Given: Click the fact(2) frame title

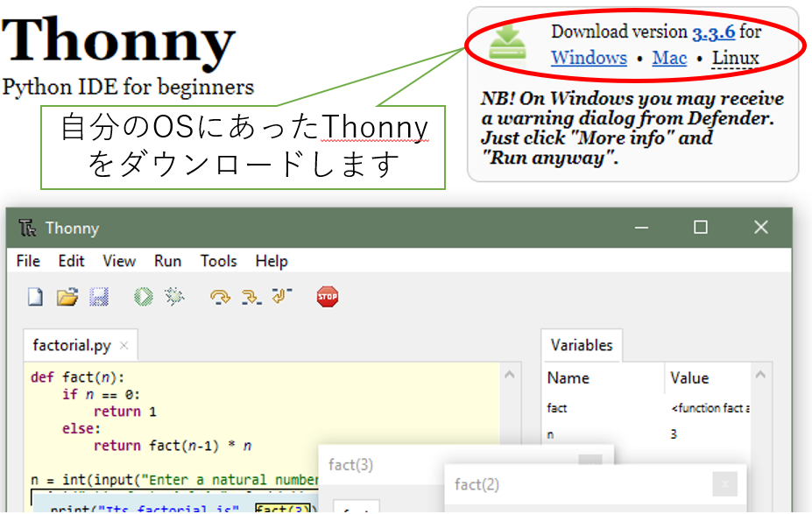Looking at the screenshot, I should pos(477,484).
